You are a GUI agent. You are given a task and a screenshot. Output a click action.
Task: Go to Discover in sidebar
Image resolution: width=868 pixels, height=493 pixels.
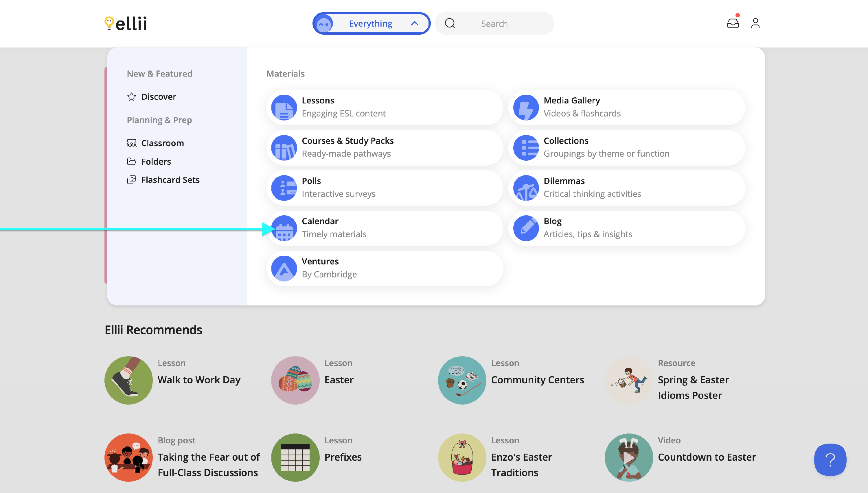pos(158,97)
